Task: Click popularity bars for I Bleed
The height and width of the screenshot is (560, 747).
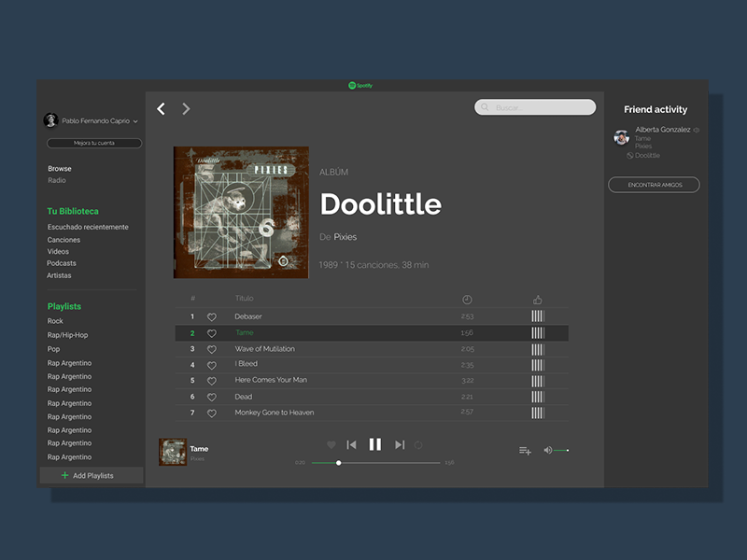Action: pos(538,365)
